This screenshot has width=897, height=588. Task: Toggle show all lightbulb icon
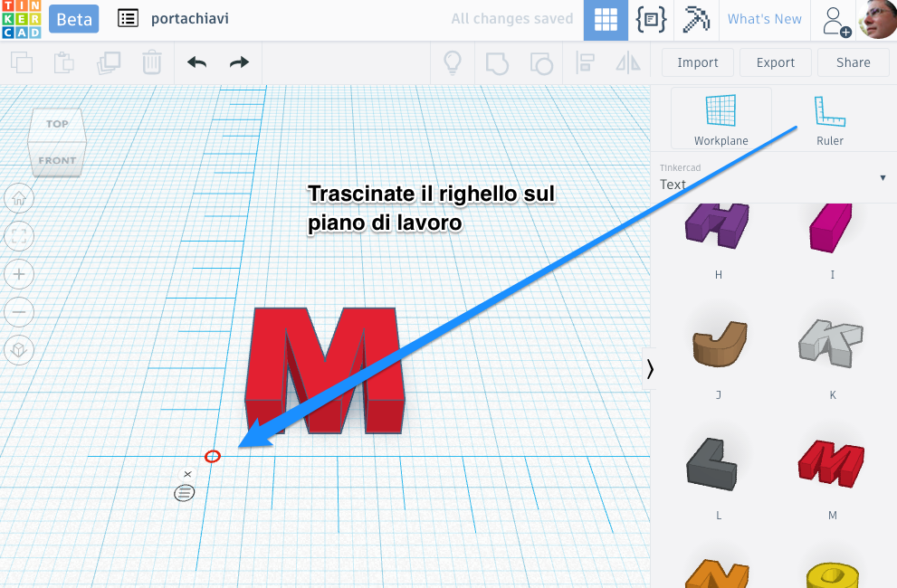pyautogui.click(x=452, y=62)
